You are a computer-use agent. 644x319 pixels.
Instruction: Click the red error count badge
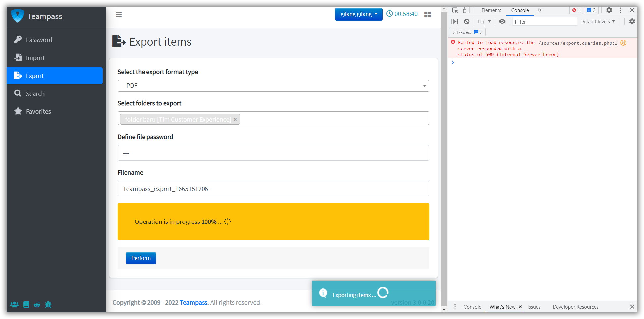coord(576,10)
